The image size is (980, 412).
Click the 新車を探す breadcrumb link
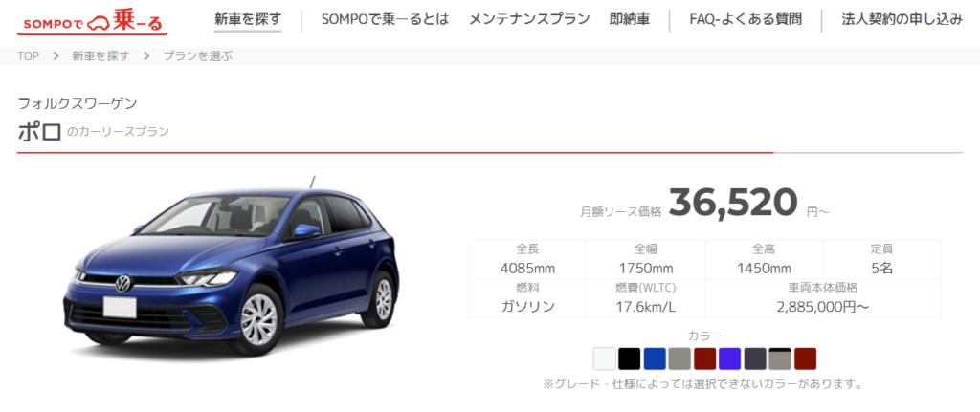click(x=100, y=56)
